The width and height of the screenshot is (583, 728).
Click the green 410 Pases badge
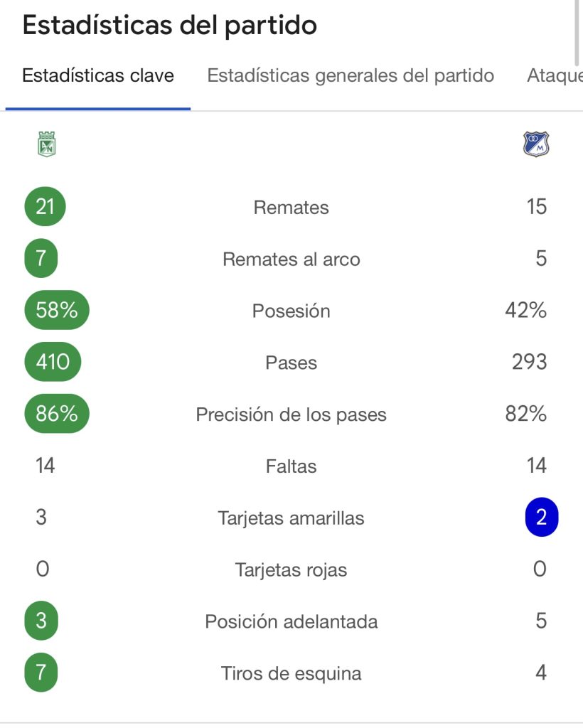53,362
